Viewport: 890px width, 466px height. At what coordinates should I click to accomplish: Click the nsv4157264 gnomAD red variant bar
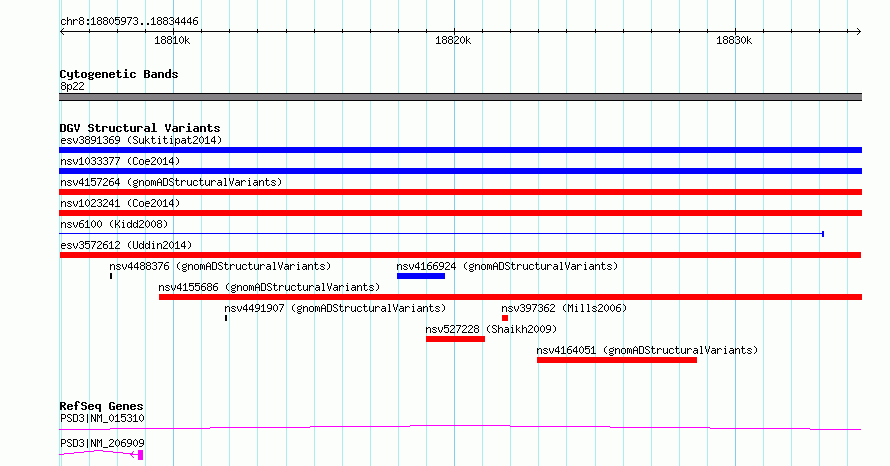(x=460, y=192)
